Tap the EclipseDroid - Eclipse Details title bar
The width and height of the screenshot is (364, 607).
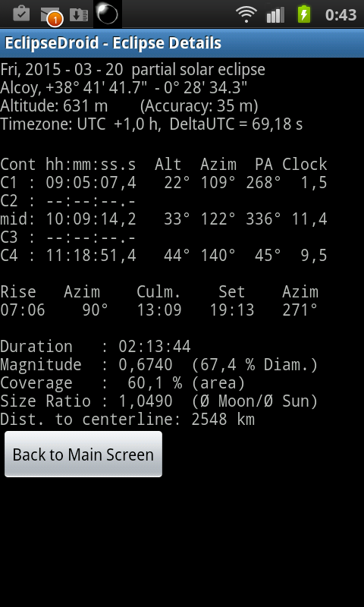coord(182,43)
